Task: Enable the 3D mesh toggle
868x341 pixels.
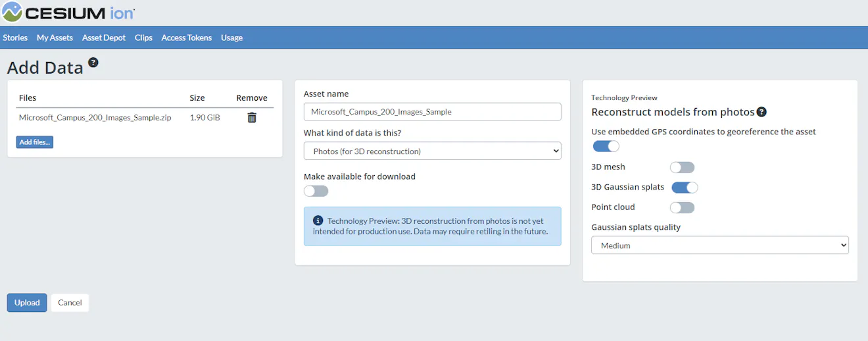Action: [682, 167]
